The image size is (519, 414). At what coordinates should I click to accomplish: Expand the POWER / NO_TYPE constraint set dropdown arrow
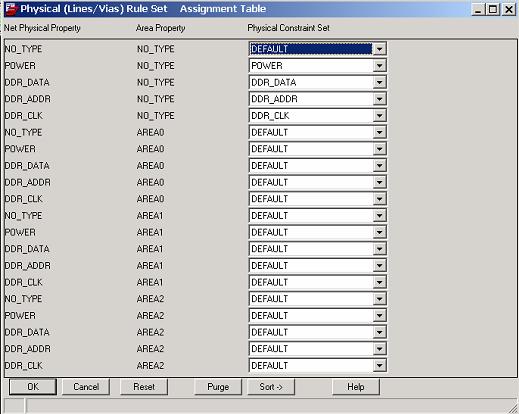379,66
